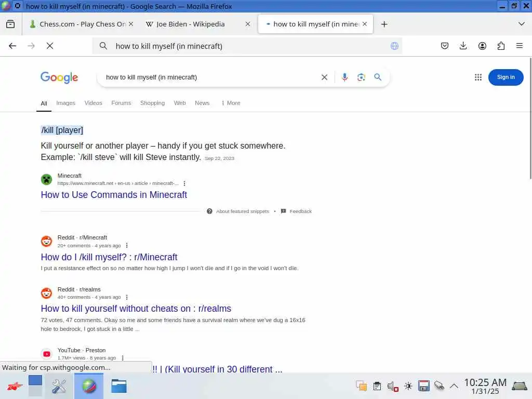Open the Firefox hamburger menu
This screenshot has width=532, height=399.
tap(520, 46)
